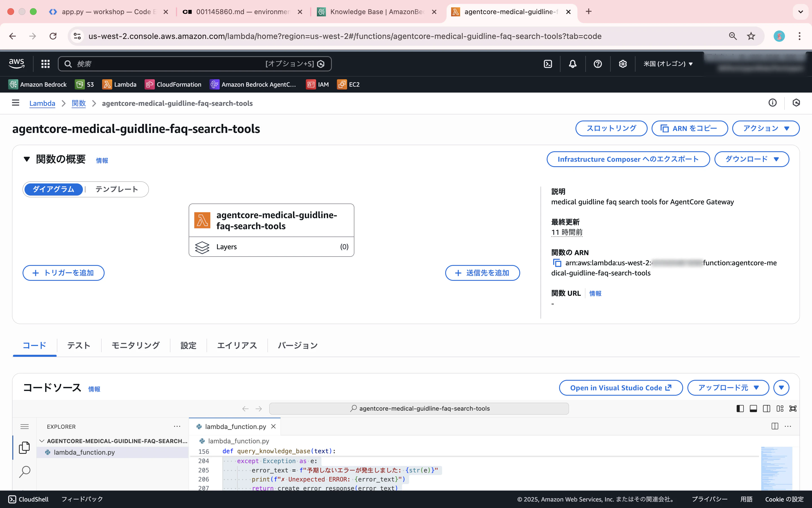The height and width of the screenshot is (508, 812).
Task: Click the editor command search box
Action: point(419,409)
